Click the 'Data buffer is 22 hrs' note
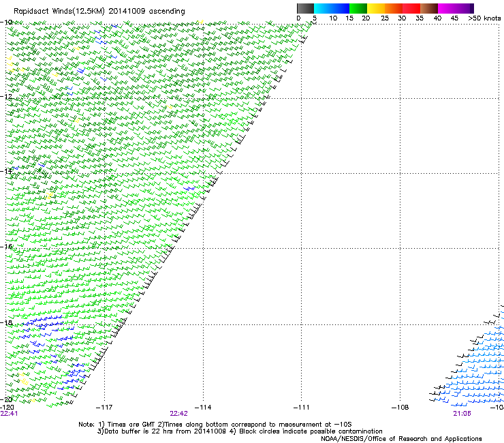 coord(240,431)
